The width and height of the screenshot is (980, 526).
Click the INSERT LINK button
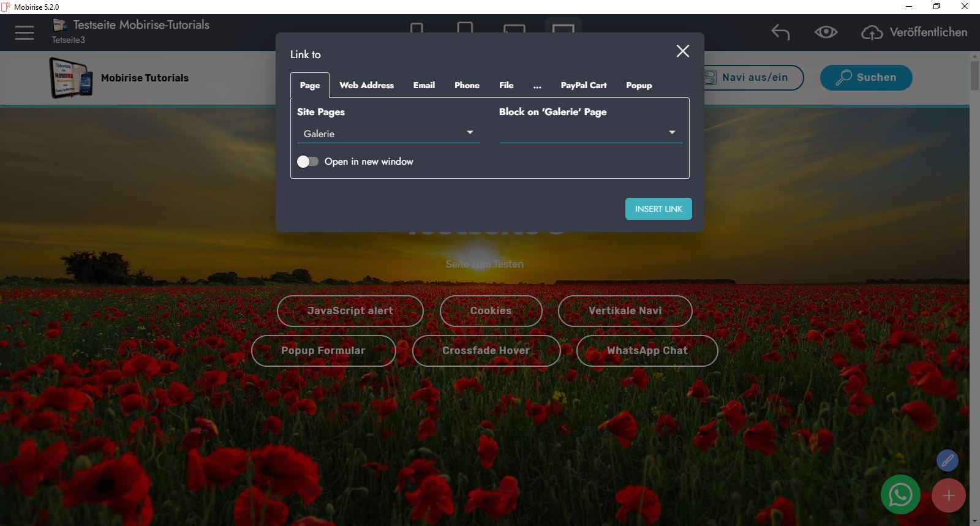point(658,209)
